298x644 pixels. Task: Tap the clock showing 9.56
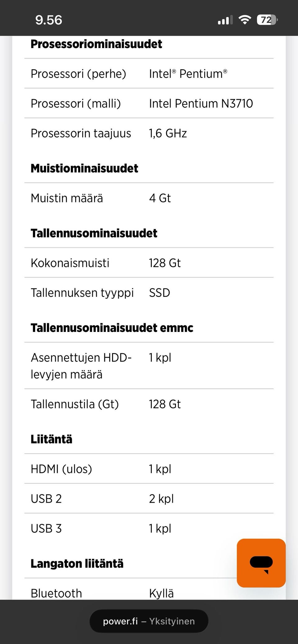(x=49, y=20)
